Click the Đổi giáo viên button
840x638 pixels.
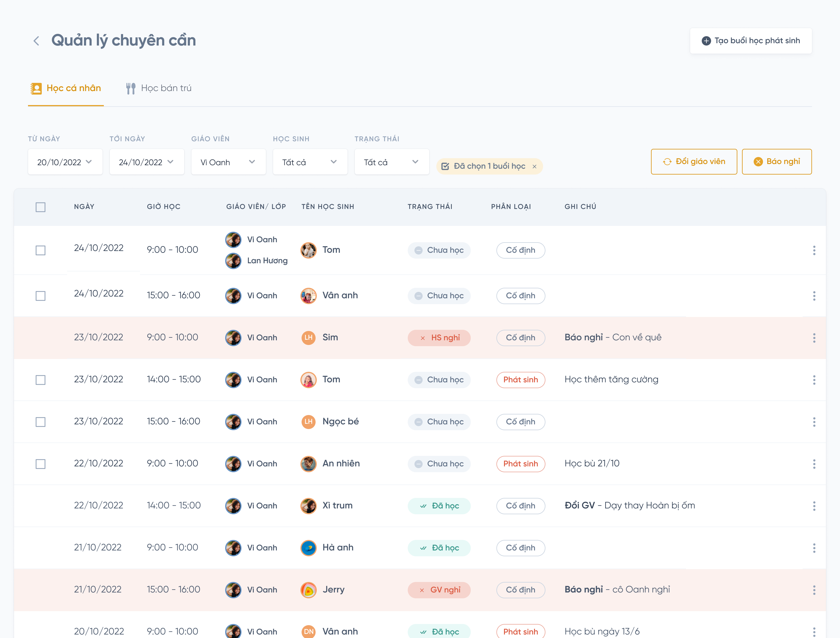coord(693,161)
